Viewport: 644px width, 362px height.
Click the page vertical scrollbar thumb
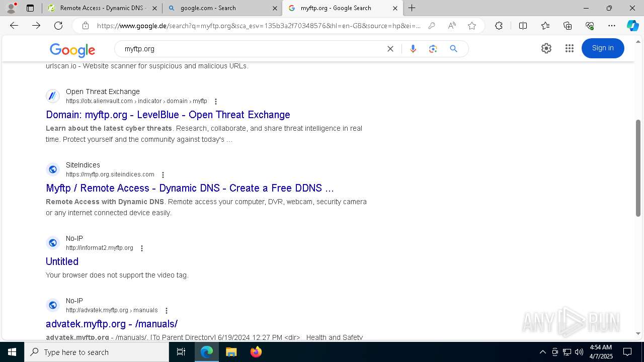tap(638, 168)
